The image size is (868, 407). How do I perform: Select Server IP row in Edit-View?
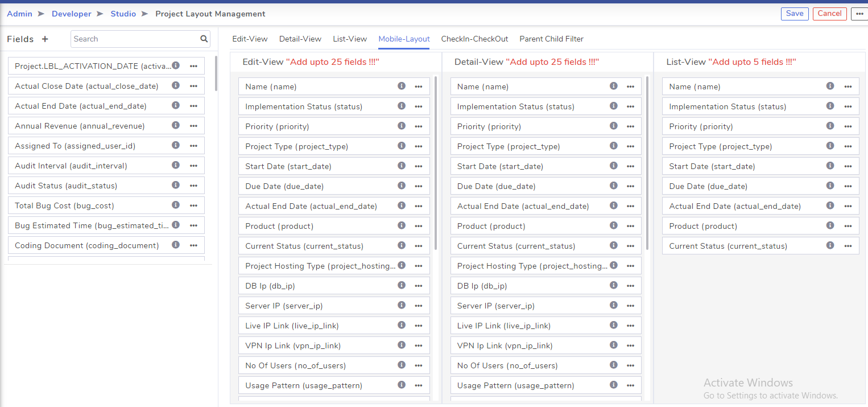[334, 306]
